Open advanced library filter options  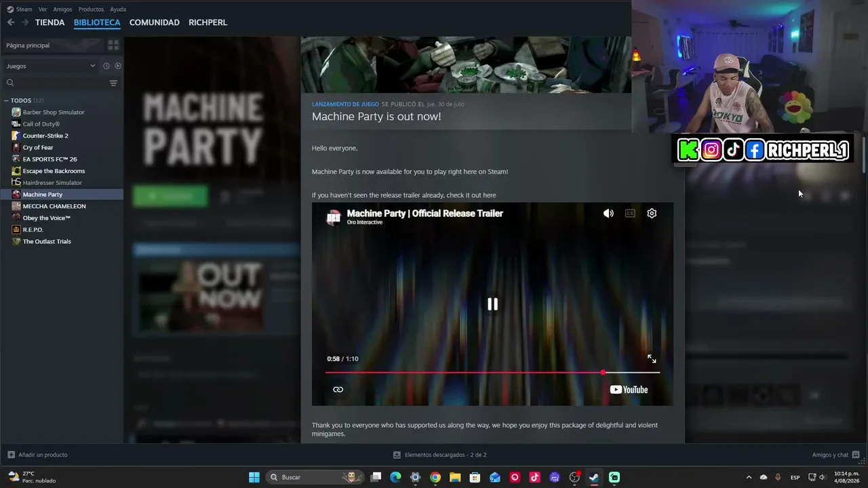click(113, 83)
